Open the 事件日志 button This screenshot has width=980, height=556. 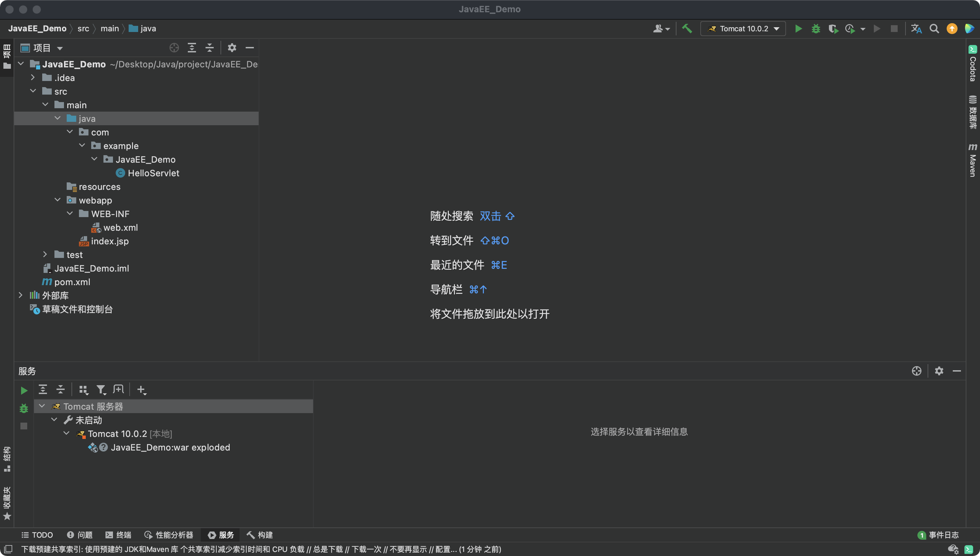pyautogui.click(x=938, y=535)
